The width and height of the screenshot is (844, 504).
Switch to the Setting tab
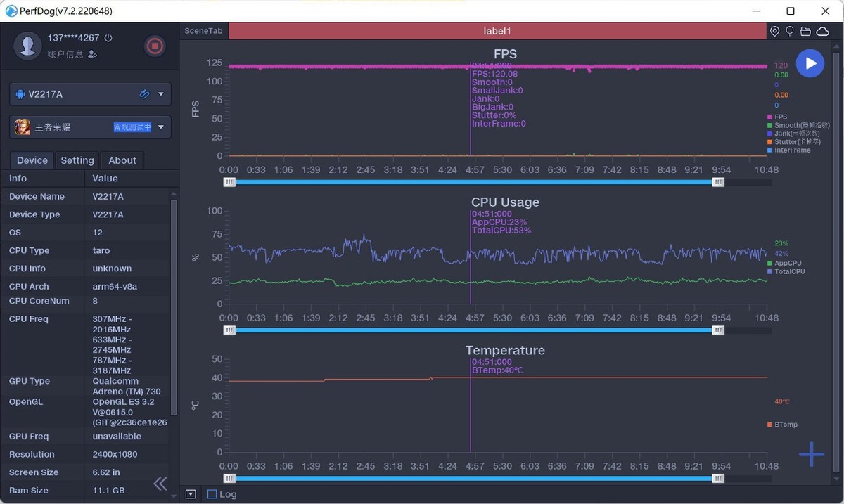pos(77,160)
